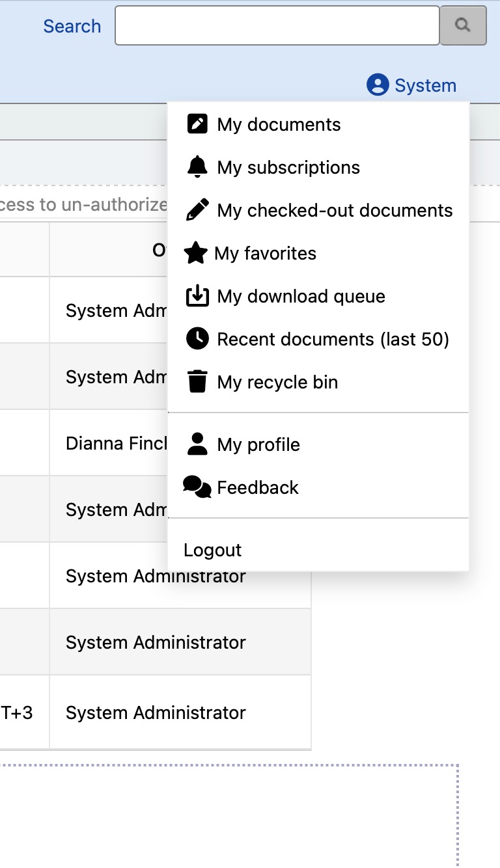Choose Recent documents (last 50)
This screenshot has height=868, width=500.
pos(332,339)
